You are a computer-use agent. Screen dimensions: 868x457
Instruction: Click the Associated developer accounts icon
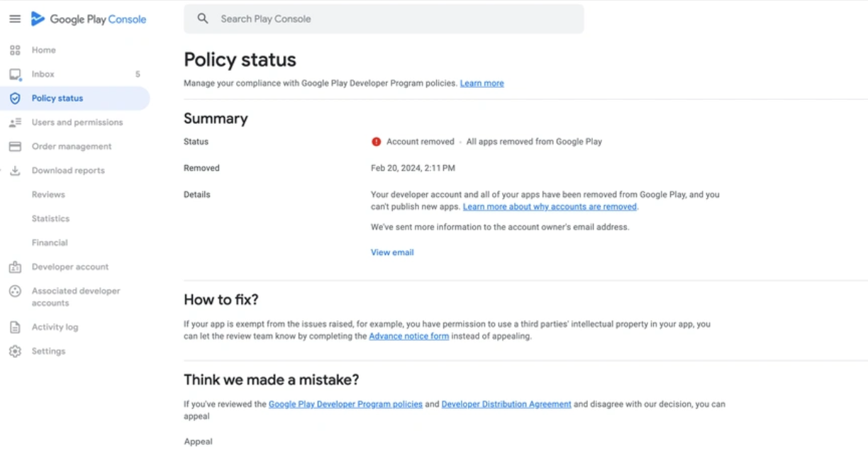[15, 291]
